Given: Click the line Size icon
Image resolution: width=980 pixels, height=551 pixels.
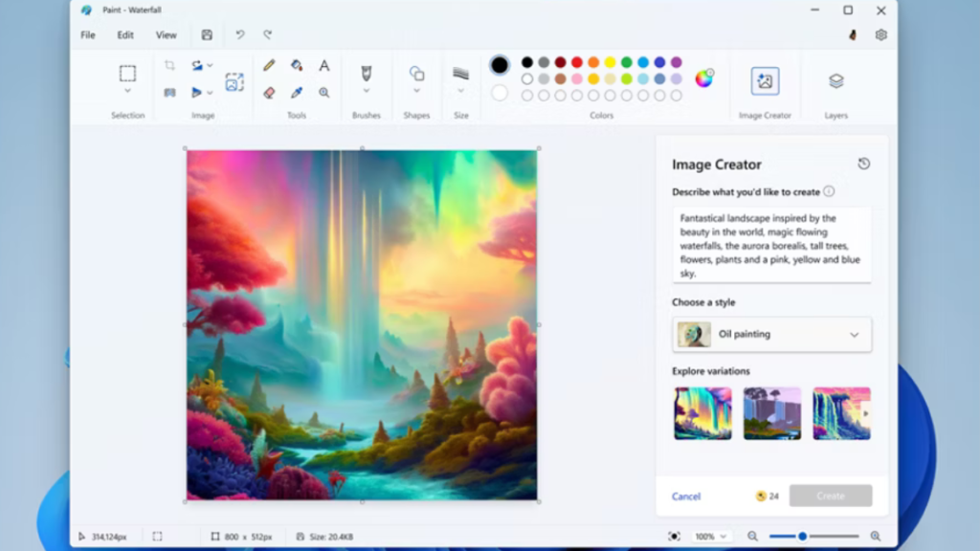Looking at the screenshot, I should click(461, 74).
